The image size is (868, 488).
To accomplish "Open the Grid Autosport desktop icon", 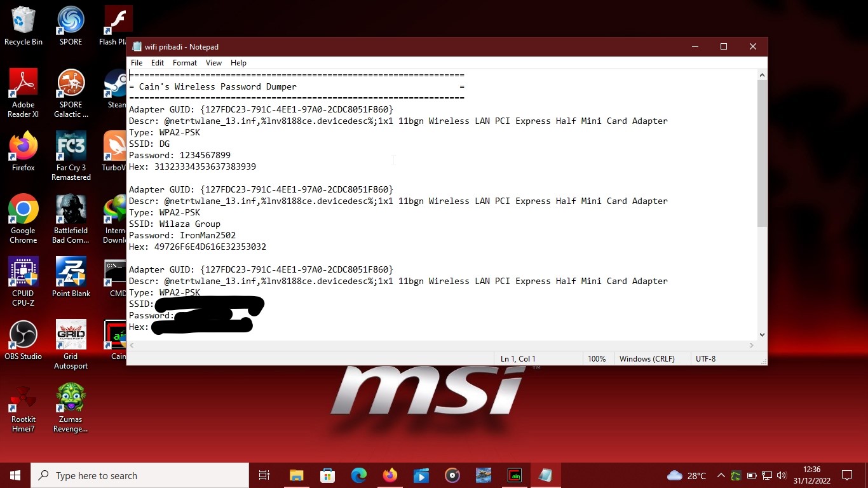I will (x=71, y=345).
